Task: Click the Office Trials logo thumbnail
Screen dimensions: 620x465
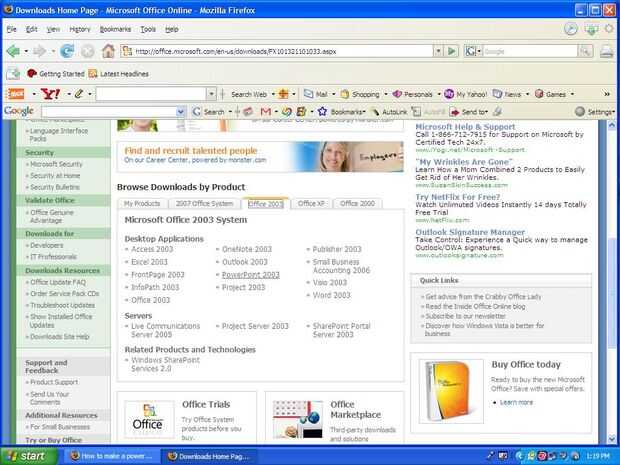Action: tap(149, 419)
